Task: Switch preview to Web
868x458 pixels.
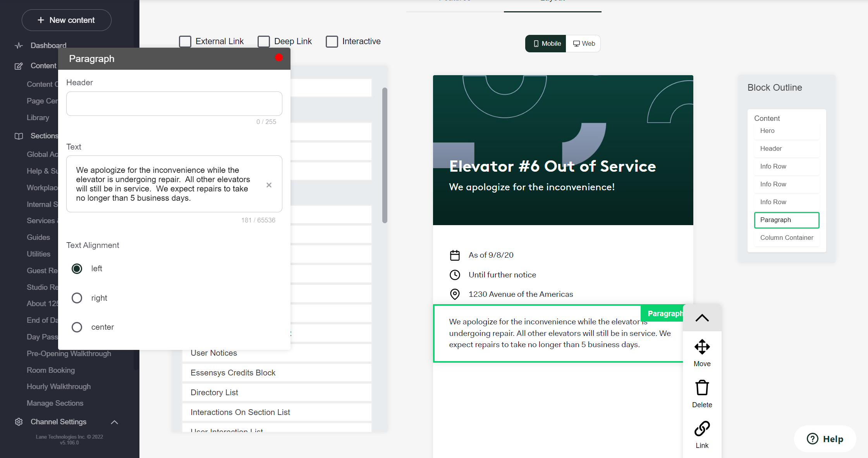Action: 584,43
